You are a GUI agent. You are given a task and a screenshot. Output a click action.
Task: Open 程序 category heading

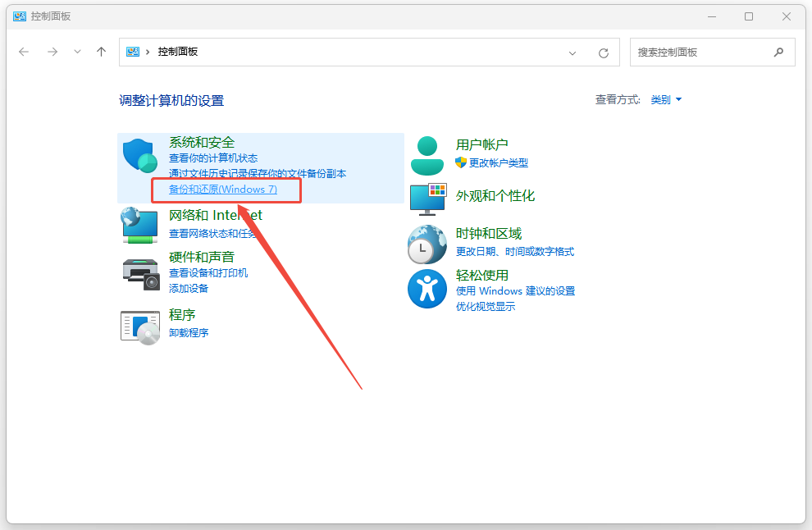coord(182,315)
